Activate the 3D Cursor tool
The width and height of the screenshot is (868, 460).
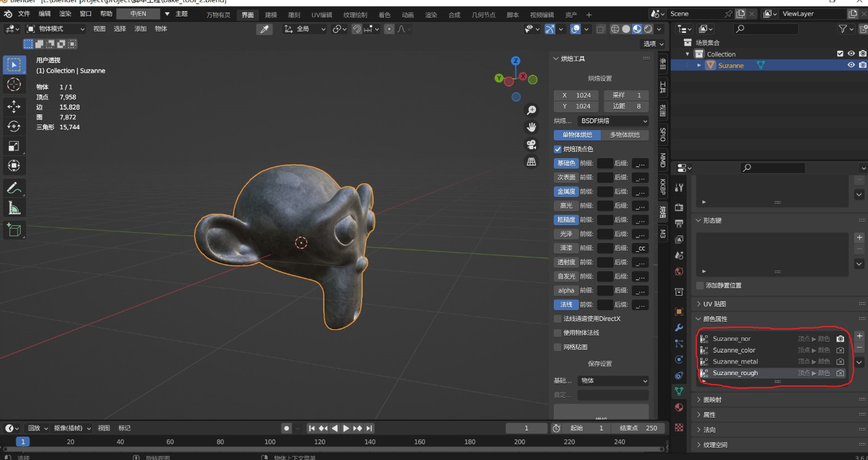14,84
